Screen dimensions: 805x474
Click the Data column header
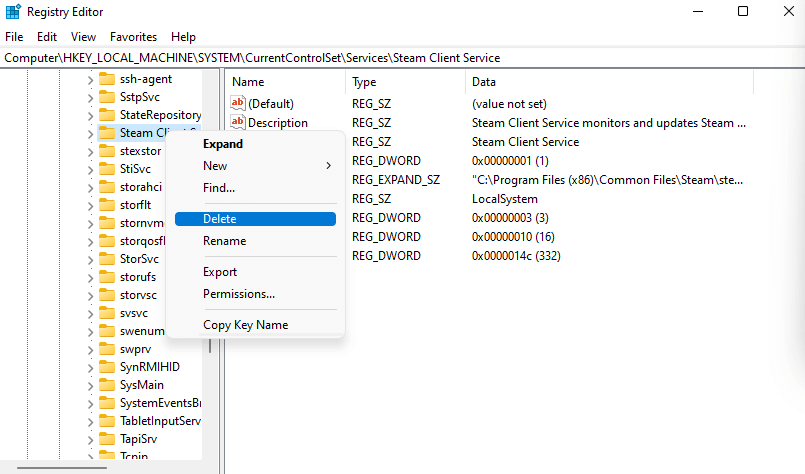click(484, 82)
